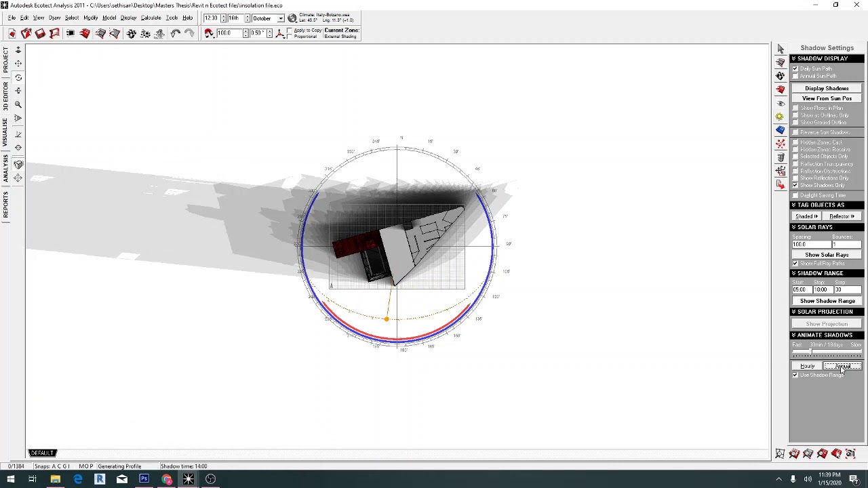The image size is (868, 488).
Task: Open Chrome from the taskbar
Action: 166,479
